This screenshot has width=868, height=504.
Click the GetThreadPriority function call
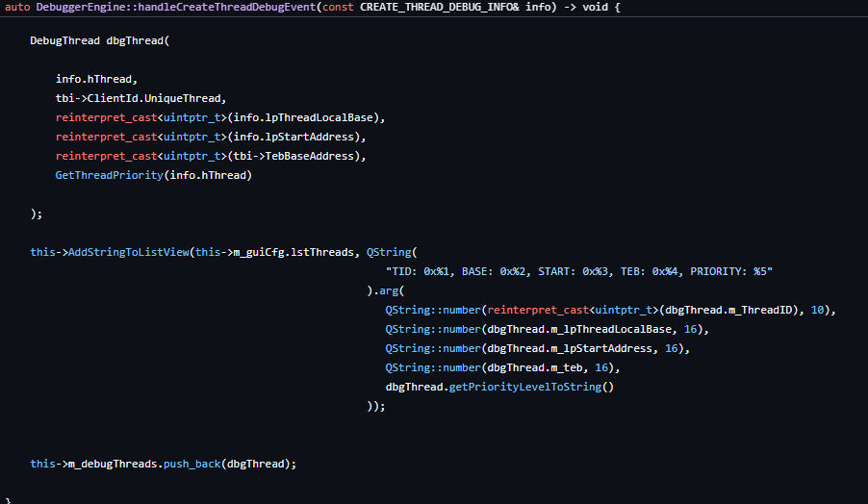coord(154,175)
